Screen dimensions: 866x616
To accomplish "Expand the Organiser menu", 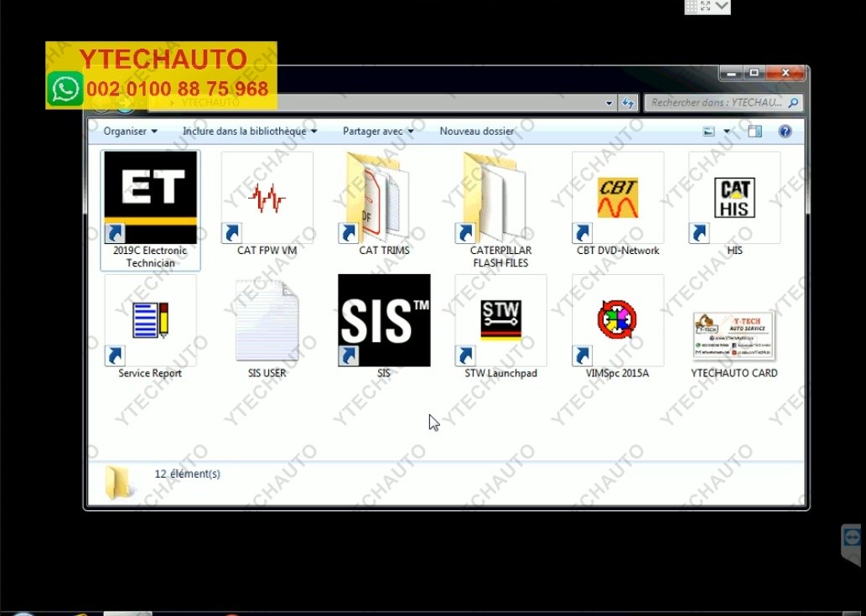I will (x=128, y=131).
